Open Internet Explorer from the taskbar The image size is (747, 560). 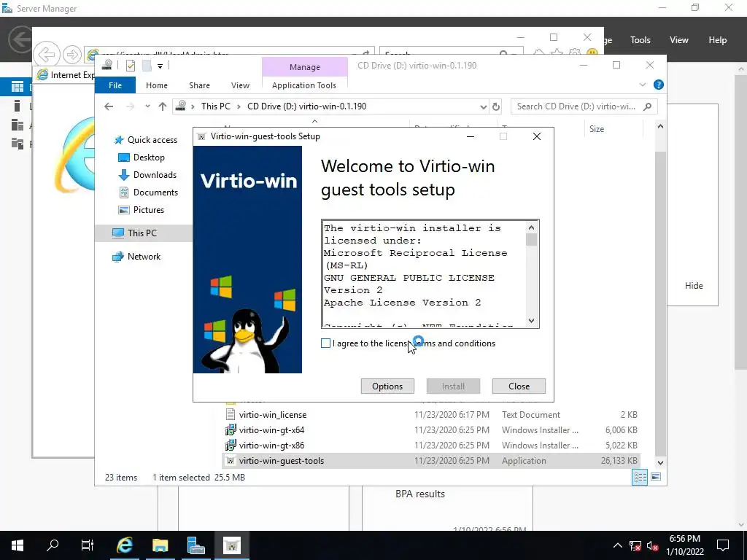pos(125,545)
